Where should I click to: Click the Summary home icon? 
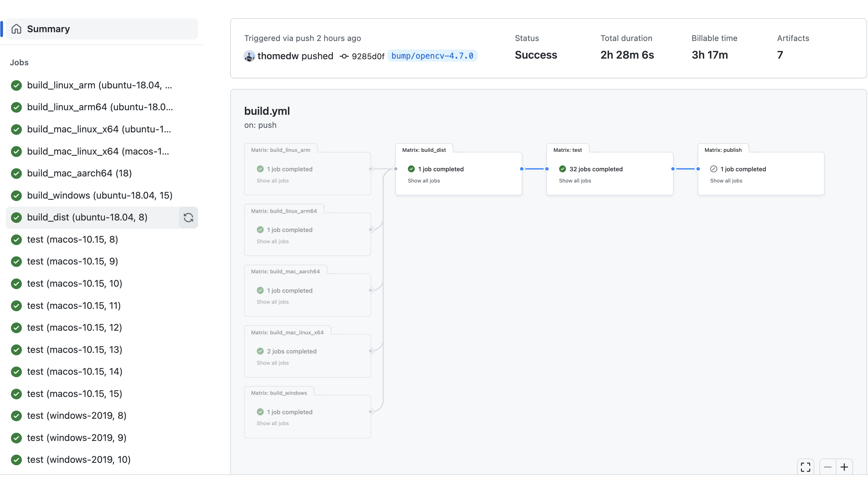coord(16,29)
